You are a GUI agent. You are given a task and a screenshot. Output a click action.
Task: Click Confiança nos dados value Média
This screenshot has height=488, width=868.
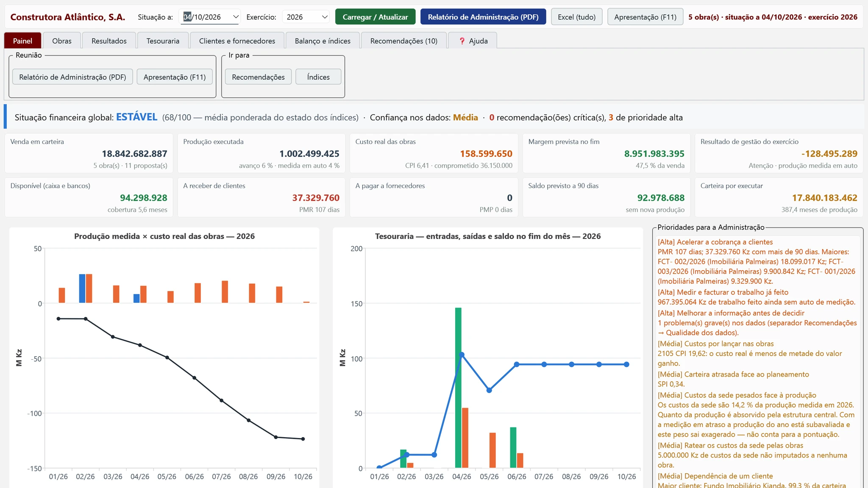tap(465, 117)
